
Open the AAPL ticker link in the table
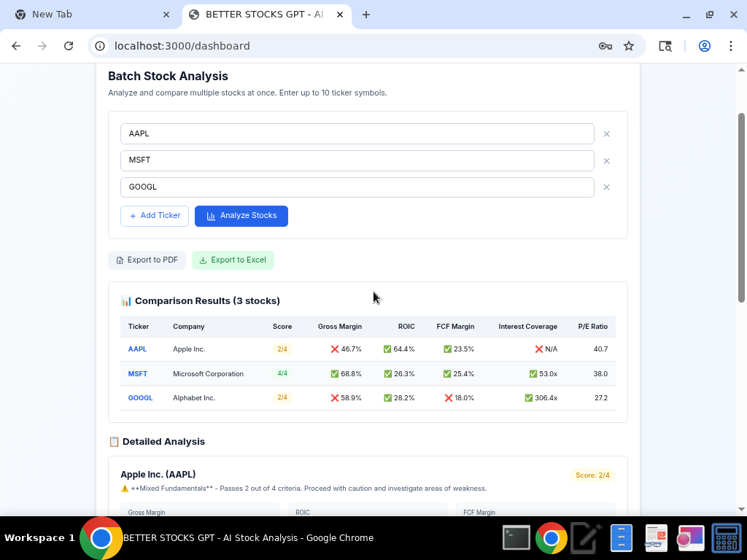coord(137,349)
